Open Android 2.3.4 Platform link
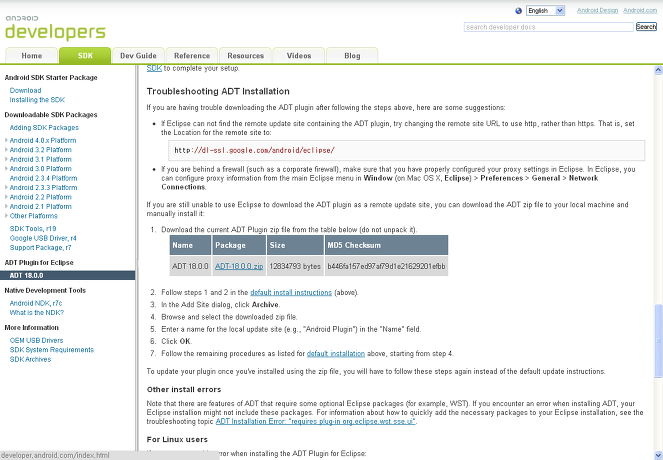 coord(43,178)
